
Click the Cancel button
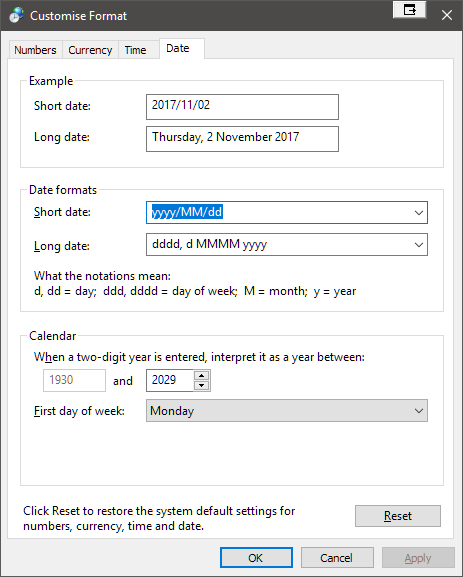click(337, 558)
